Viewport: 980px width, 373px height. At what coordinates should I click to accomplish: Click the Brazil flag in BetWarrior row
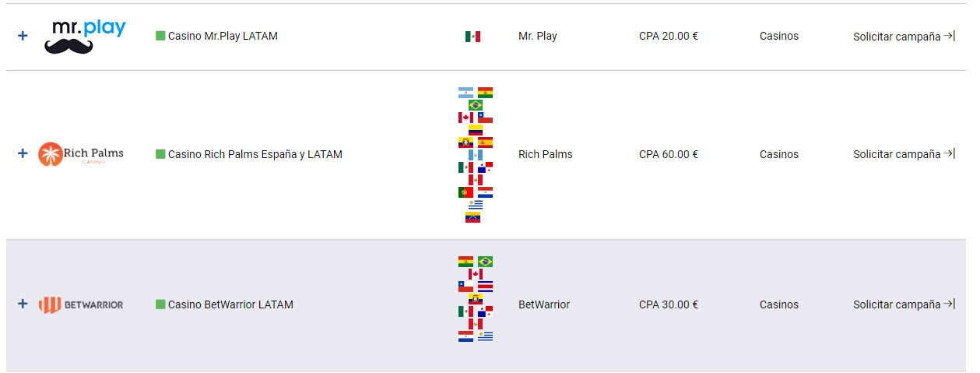coord(485,262)
